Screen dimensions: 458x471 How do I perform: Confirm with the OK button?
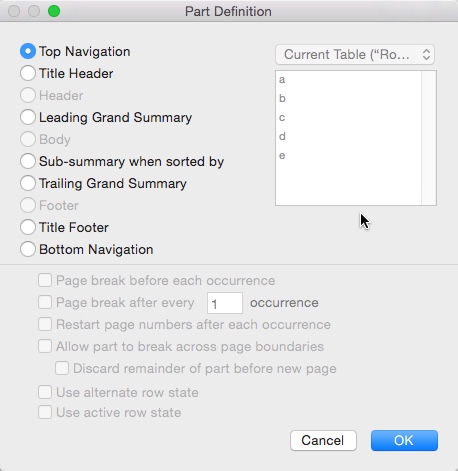point(404,440)
